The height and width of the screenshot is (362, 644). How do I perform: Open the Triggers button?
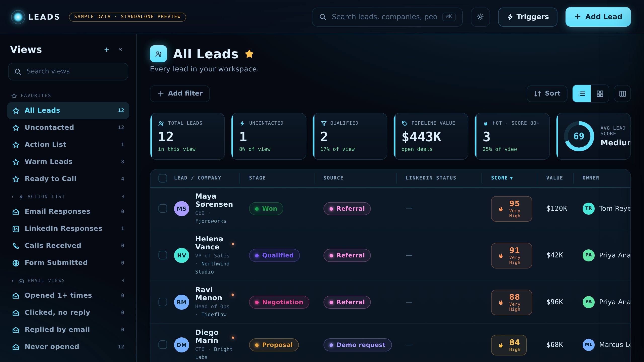[528, 17]
